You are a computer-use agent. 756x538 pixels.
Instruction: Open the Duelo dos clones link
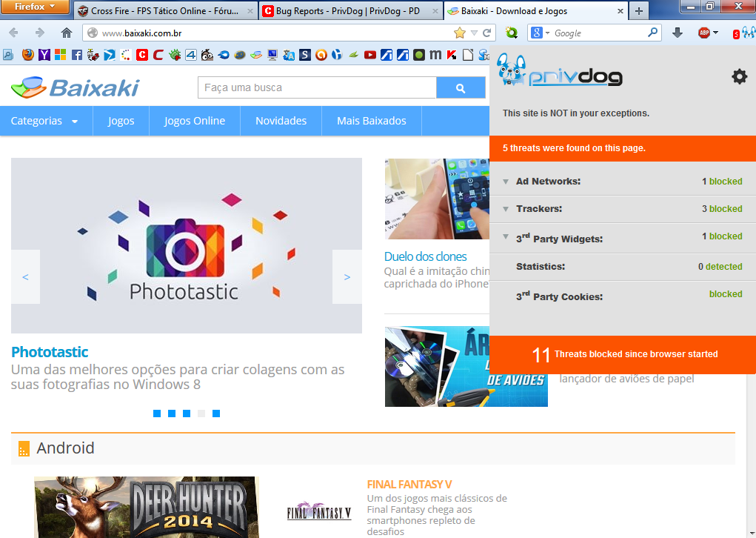pos(425,256)
